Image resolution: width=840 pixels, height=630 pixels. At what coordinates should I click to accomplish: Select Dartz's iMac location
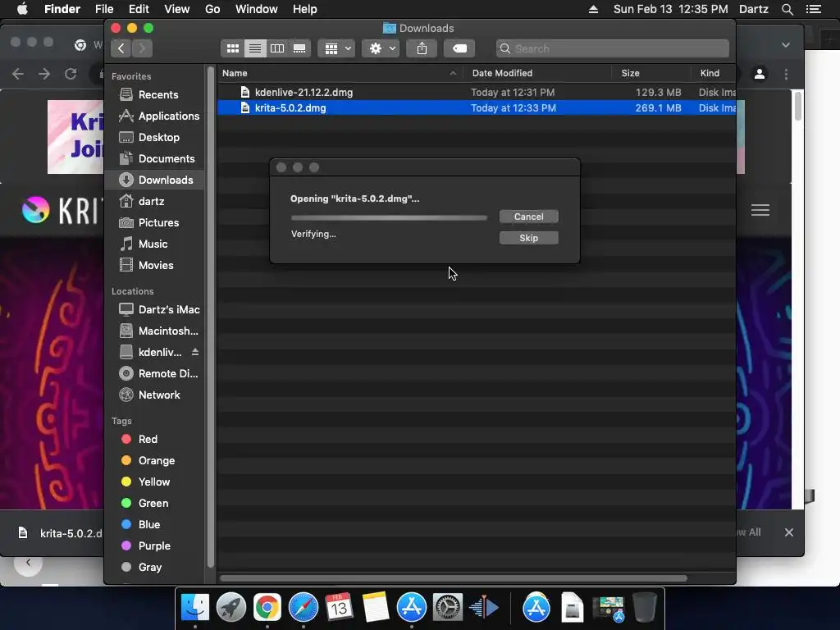(x=155, y=309)
